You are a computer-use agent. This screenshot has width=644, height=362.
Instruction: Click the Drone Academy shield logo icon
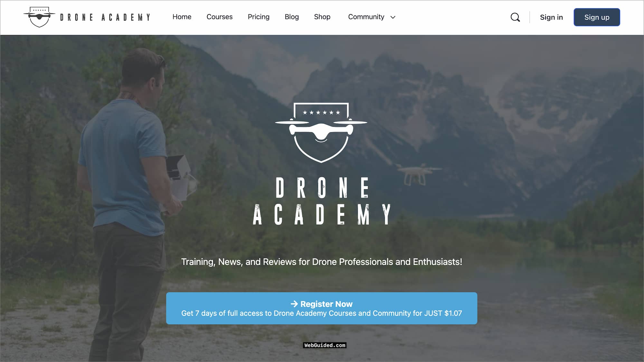pos(39,17)
